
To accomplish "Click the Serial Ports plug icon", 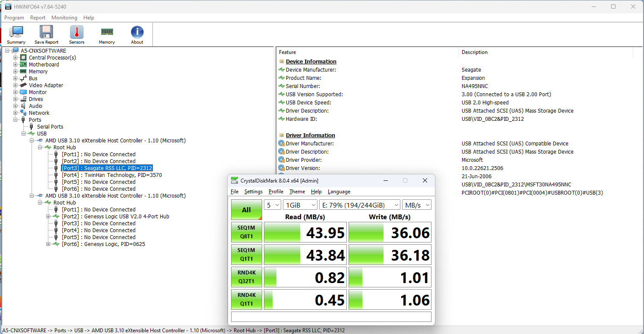I will tap(32, 126).
